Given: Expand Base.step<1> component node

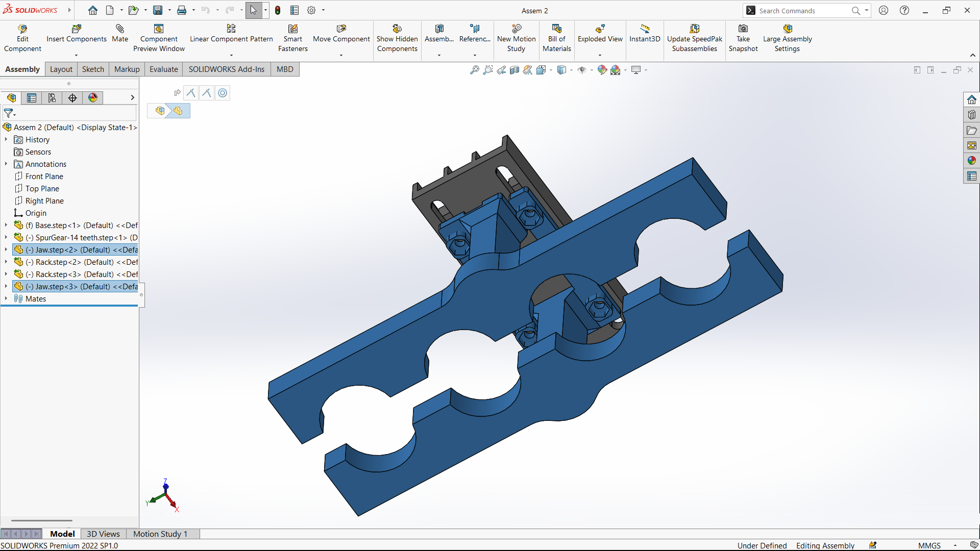Looking at the screenshot, I should (x=6, y=226).
